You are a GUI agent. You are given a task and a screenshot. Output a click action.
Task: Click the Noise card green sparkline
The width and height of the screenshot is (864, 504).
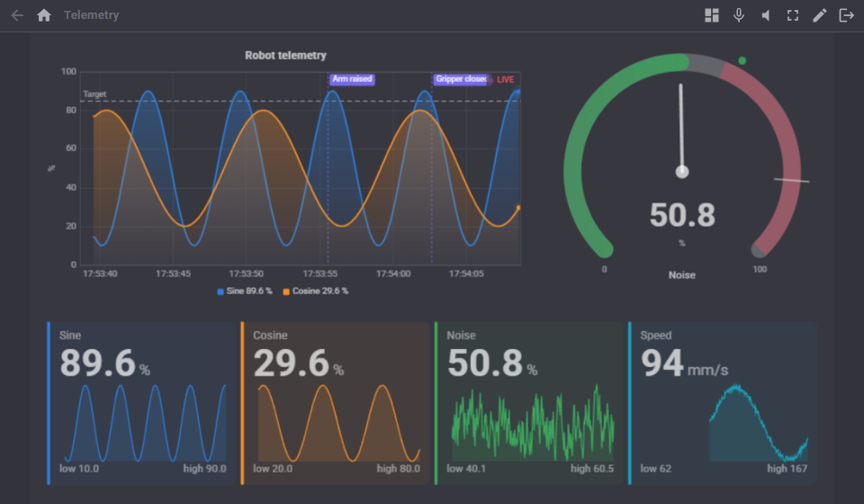(532, 422)
